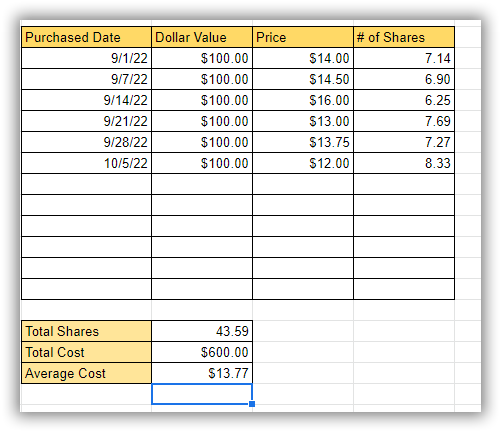Viewport: 501px width, 432px height.
Task: Select the Dollar Value header cell
Action: point(202,37)
